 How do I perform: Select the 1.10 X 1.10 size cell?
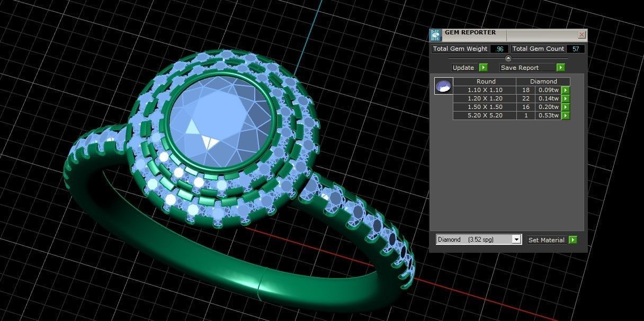485,90
